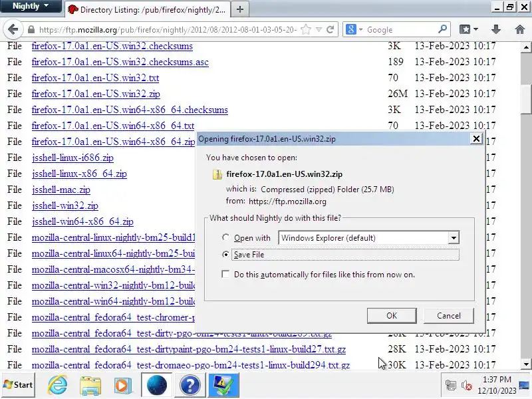This screenshot has height=399, width=532.
Task: Open firefox-17.0a1.en-US.win32.checksums.asc link
Action: 120,62
